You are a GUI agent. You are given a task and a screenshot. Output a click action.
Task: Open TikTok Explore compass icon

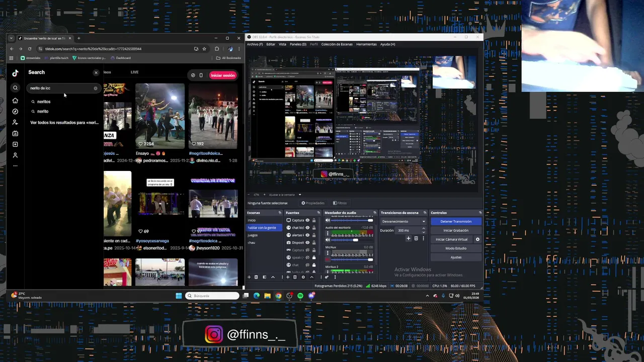point(15,111)
